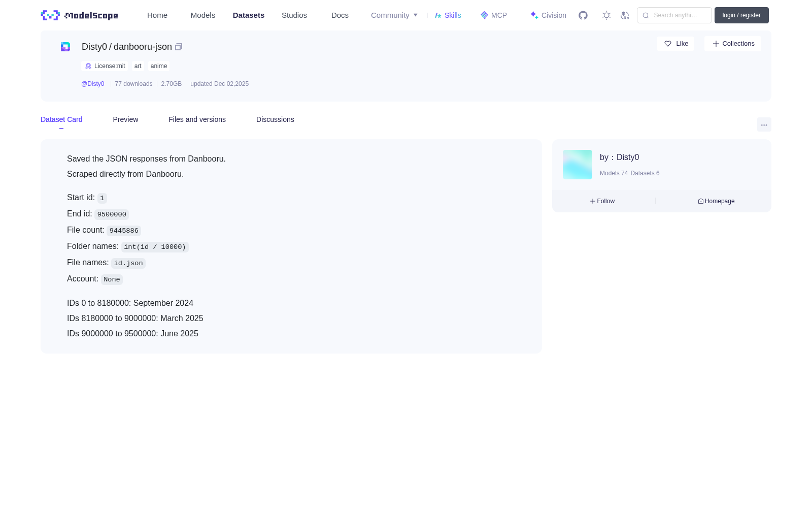The width and height of the screenshot is (812, 508).
Task: Click the Start id value '1'
Action: [102, 198]
